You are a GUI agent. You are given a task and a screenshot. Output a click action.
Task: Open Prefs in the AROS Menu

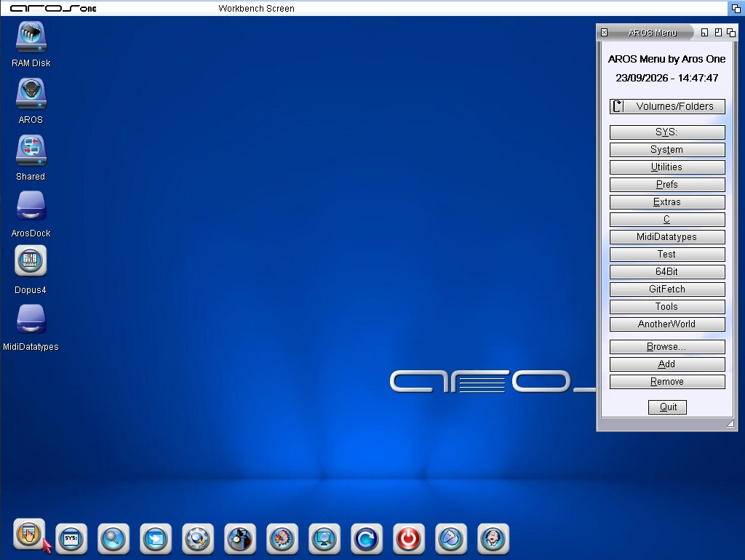tap(667, 185)
